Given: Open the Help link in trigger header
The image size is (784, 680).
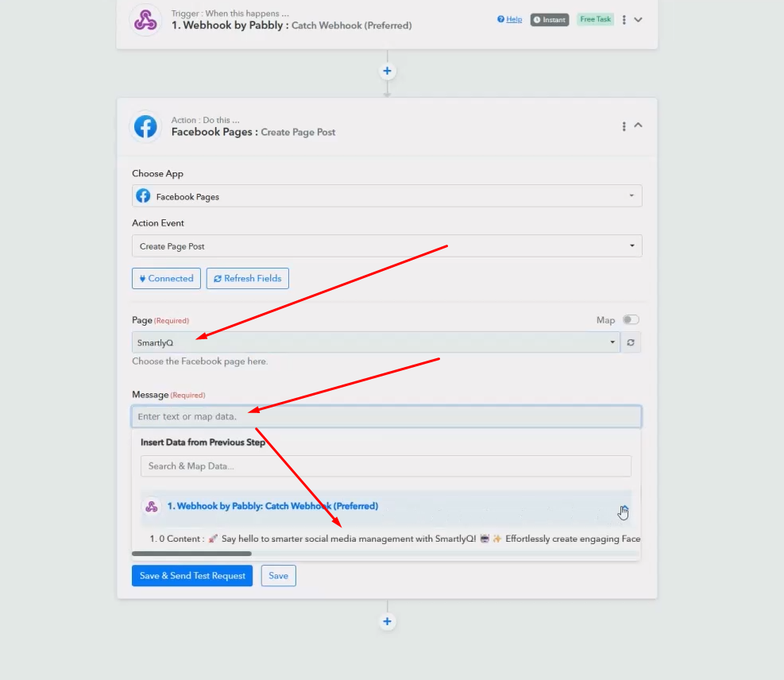Looking at the screenshot, I should pos(509,20).
